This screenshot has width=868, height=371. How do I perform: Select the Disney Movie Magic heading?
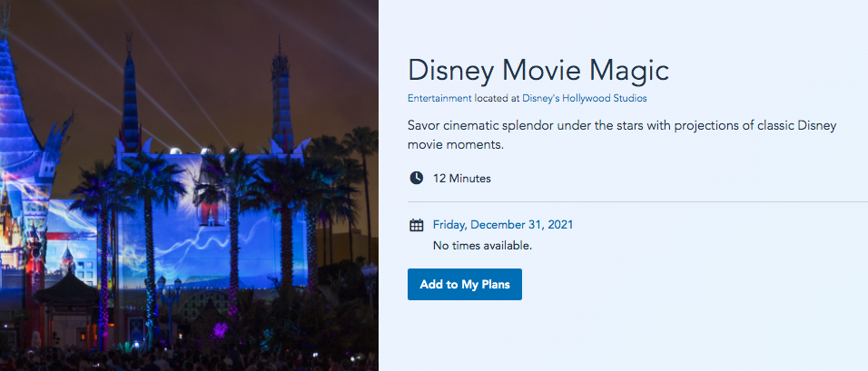tap(538, 70)
